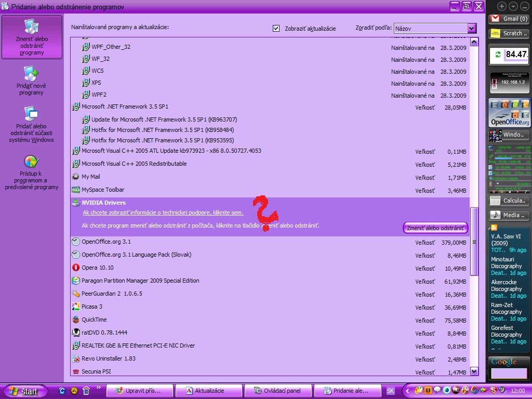Click the Google search box gadget
This screenshot has width=532, height=399.
coord(509,373)
